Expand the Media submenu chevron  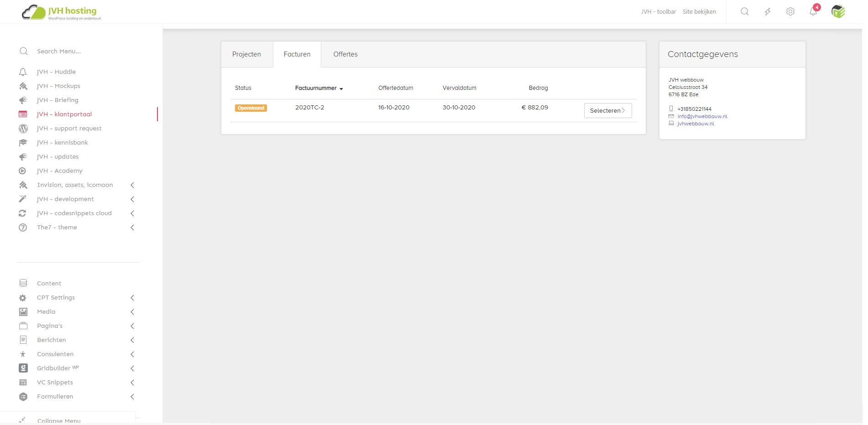(132, 312)
